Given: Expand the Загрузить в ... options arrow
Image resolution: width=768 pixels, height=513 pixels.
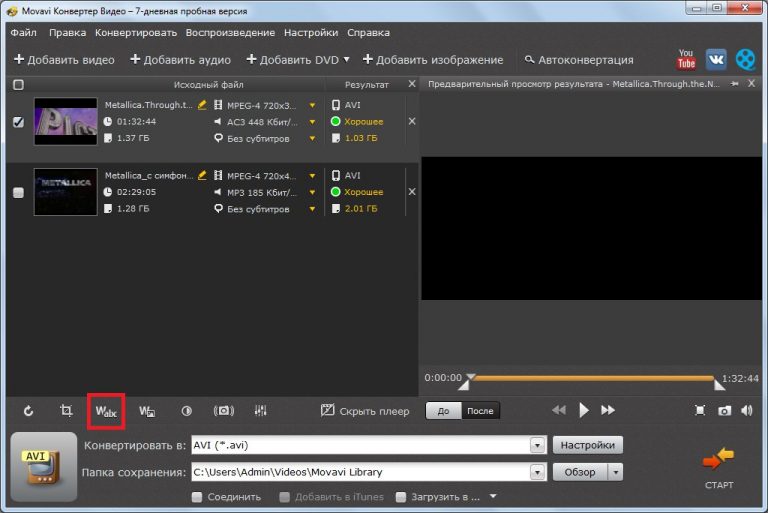Looking at the screenshot, I should click(493, 496).
